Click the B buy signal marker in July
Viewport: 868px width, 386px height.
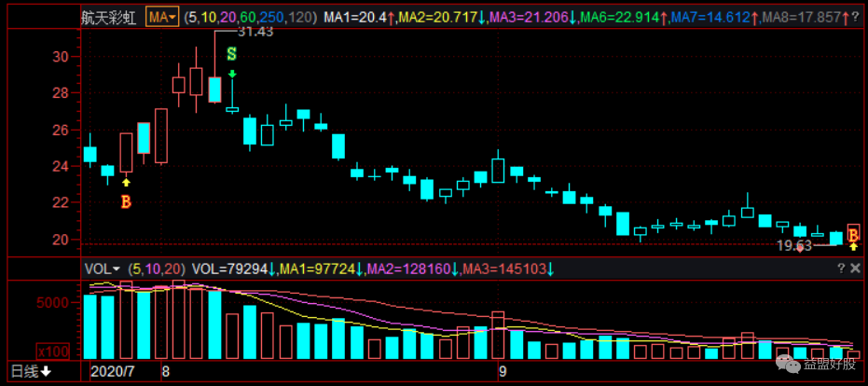[x=126, y=200]
